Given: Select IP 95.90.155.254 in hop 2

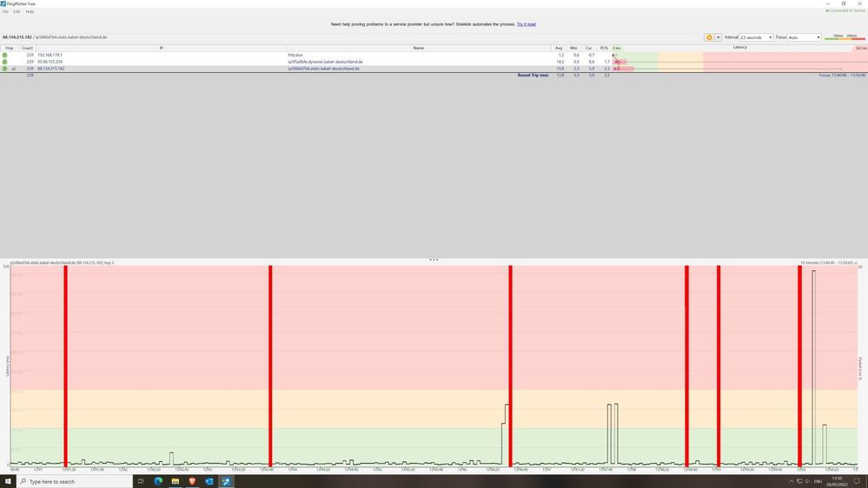Looking at the screenshot, I should point(50,62).
